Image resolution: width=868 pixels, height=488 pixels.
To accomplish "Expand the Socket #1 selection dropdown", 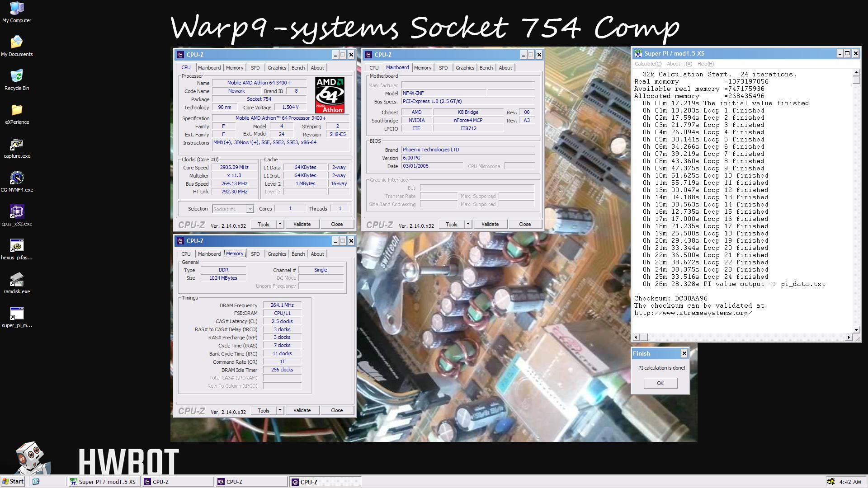I will click(250, 209).
